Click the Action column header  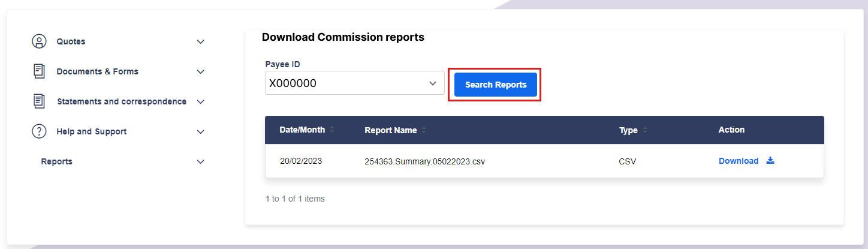731,130
